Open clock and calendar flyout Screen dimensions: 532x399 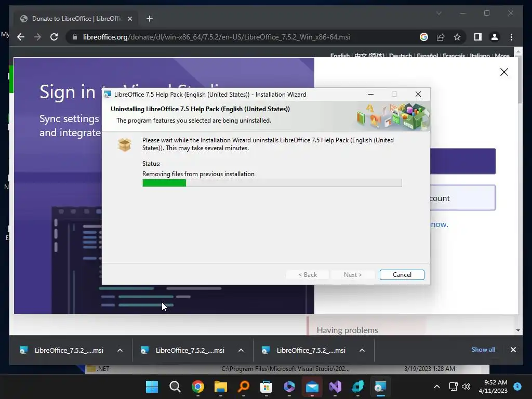[493, 387]
